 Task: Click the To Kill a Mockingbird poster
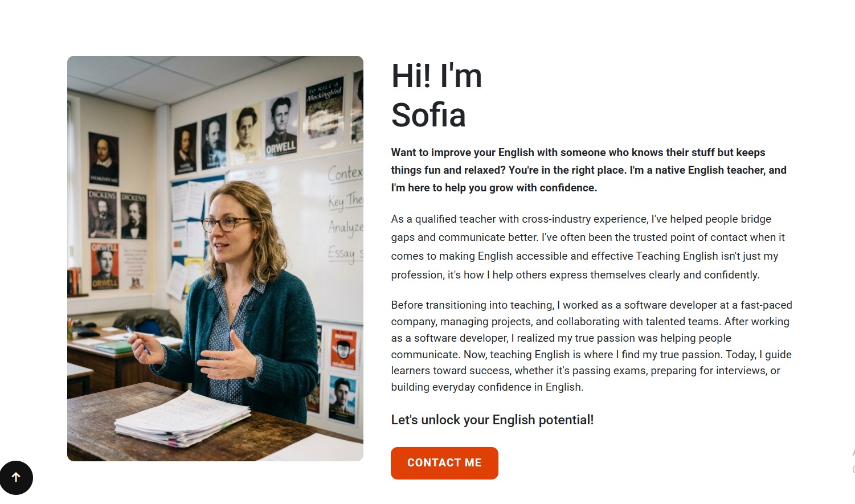[x=325, y=109]
